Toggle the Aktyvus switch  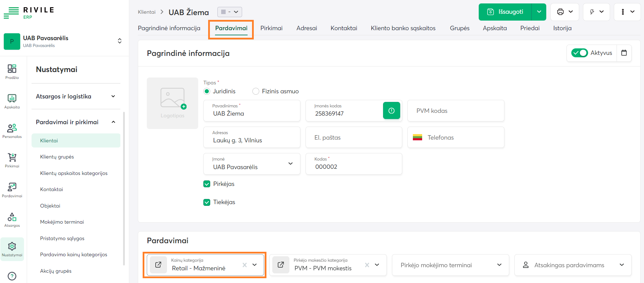pyautogui.click(x=580, y=53)
